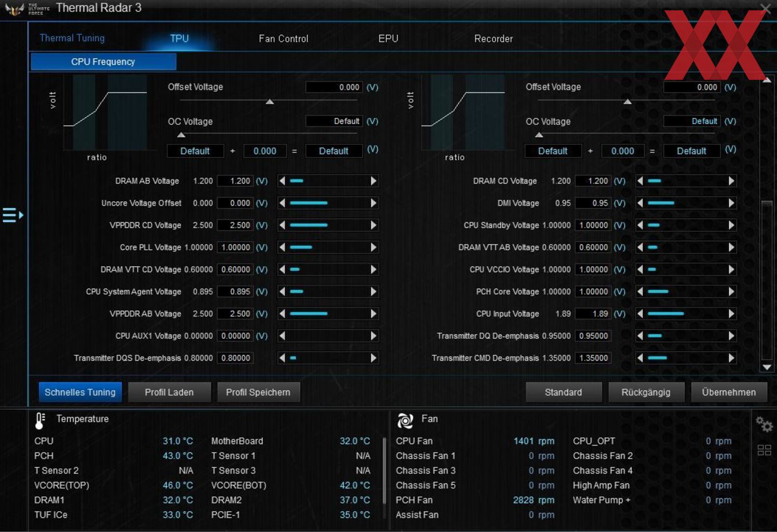This screenshot has width=777, height=532.
Task: Click the TUF ICe temperature row
Action: click(114, 515)
